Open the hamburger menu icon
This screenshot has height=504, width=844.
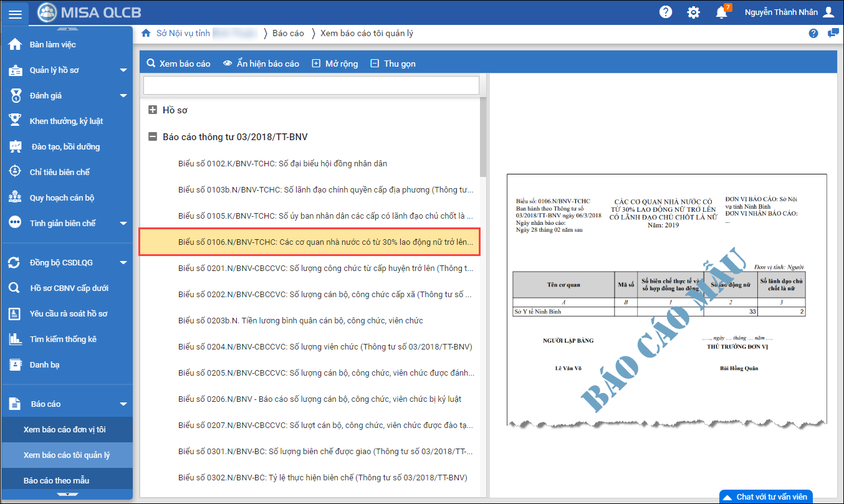15,14
